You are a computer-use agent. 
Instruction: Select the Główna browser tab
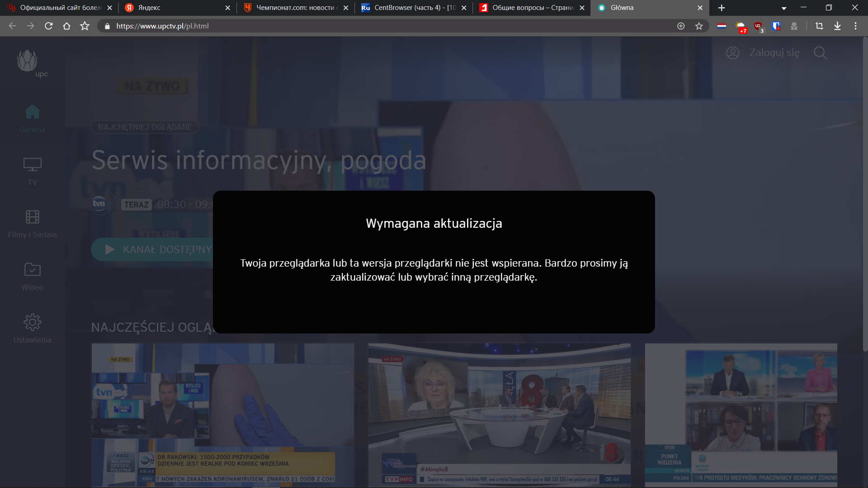(649, 8)
